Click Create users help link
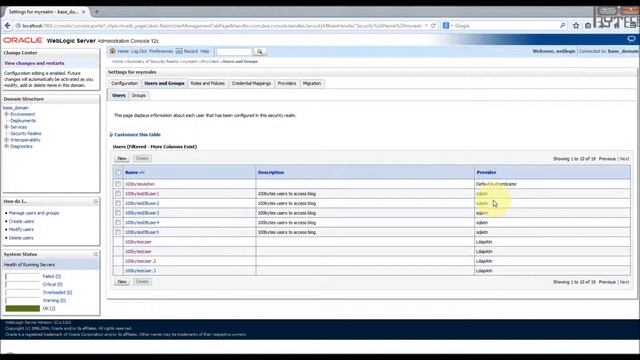This screenshot has width=640, height=360. coord(22,221)
